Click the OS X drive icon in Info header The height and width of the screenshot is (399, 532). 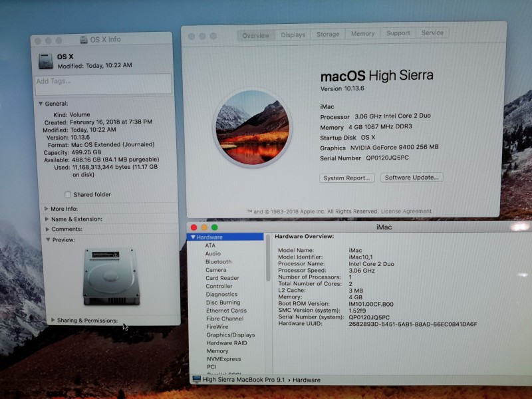46,61
